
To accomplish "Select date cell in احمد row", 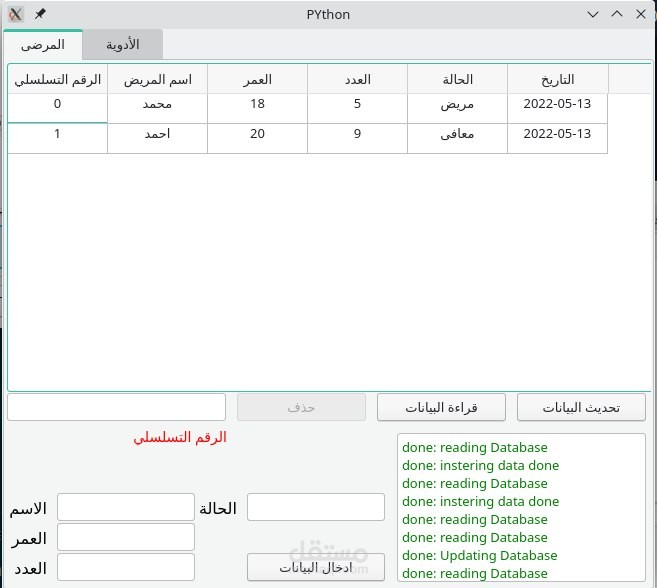I will (x=557, y=138).
